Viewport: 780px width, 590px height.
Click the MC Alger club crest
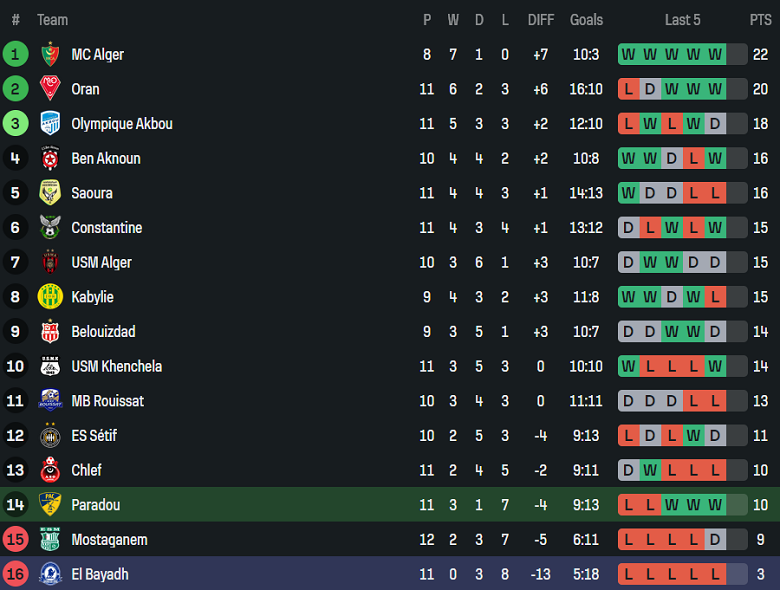50,54
